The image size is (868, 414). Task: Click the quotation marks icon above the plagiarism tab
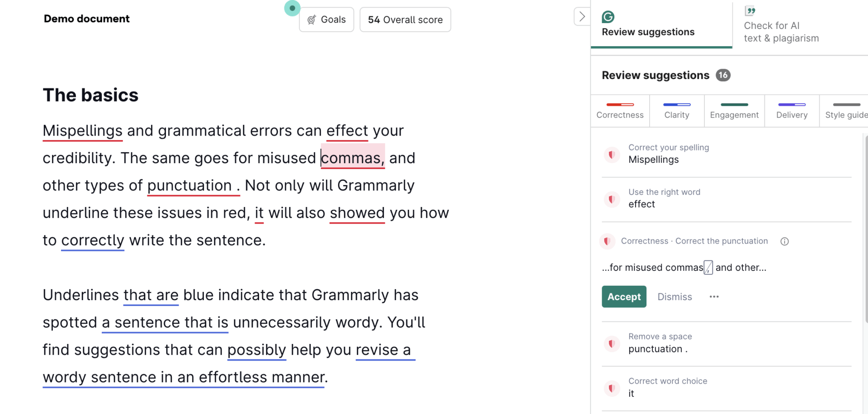point(750,10)
